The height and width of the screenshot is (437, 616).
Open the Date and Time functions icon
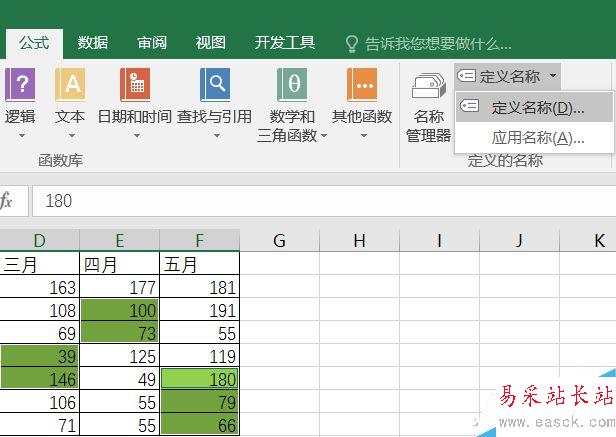click(134, 85)
